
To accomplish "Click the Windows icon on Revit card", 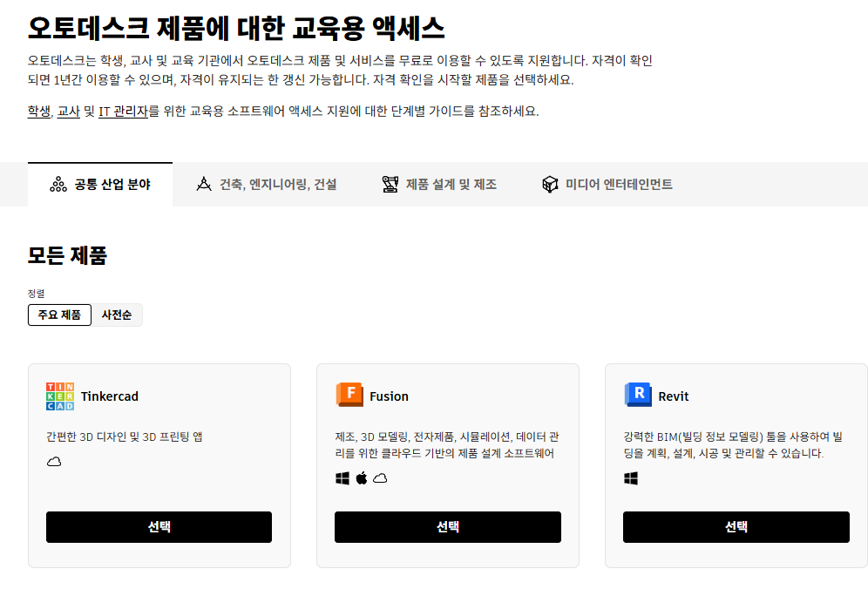I will click(x=631, y=478).
